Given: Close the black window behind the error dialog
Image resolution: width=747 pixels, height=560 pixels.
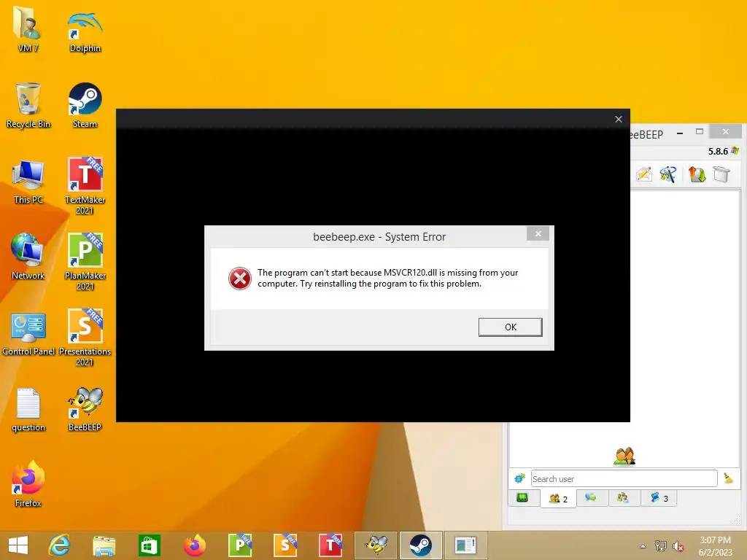Looking at the screenshot, I should click(x=619, y=119).
